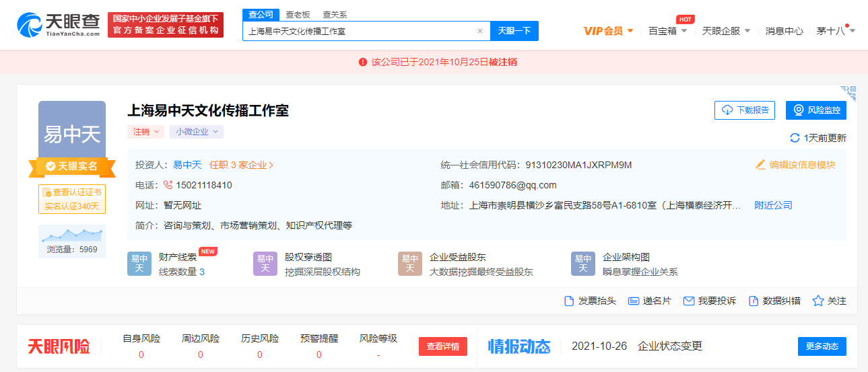The height and width of the screenshot is (372, 868).
Task: Click the 浏览量 5969 trend chart
Action: click(x=72, y=242)
